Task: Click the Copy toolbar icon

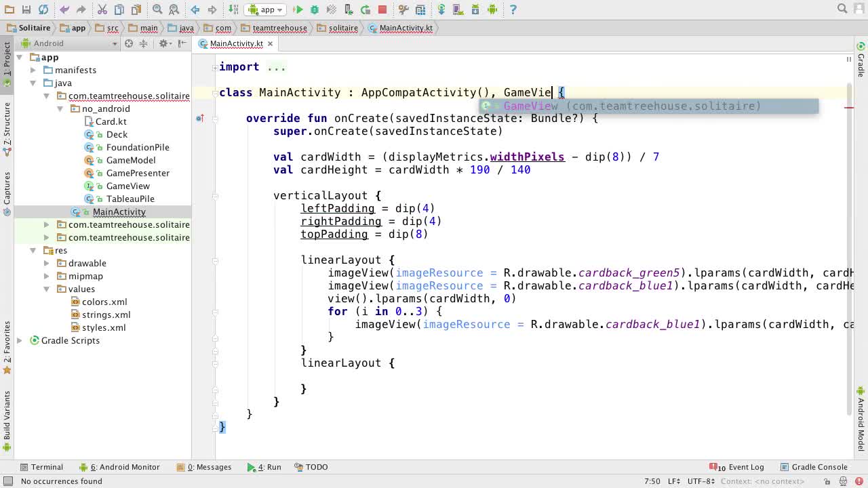Action: [119, 9]
